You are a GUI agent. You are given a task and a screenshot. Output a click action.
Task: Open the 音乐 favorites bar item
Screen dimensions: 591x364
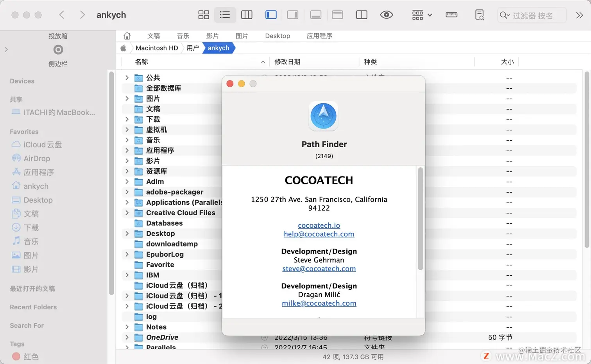183,36
